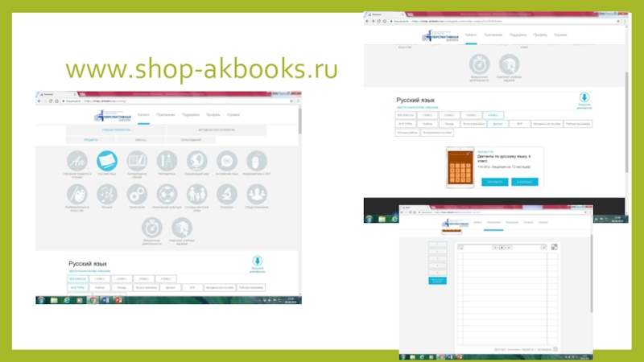Image resolution: width=644 pixels, height=362 pixels.
Task: Choose the Музыка notes icon
Action: pyautogui.click(x=107, y=194)
